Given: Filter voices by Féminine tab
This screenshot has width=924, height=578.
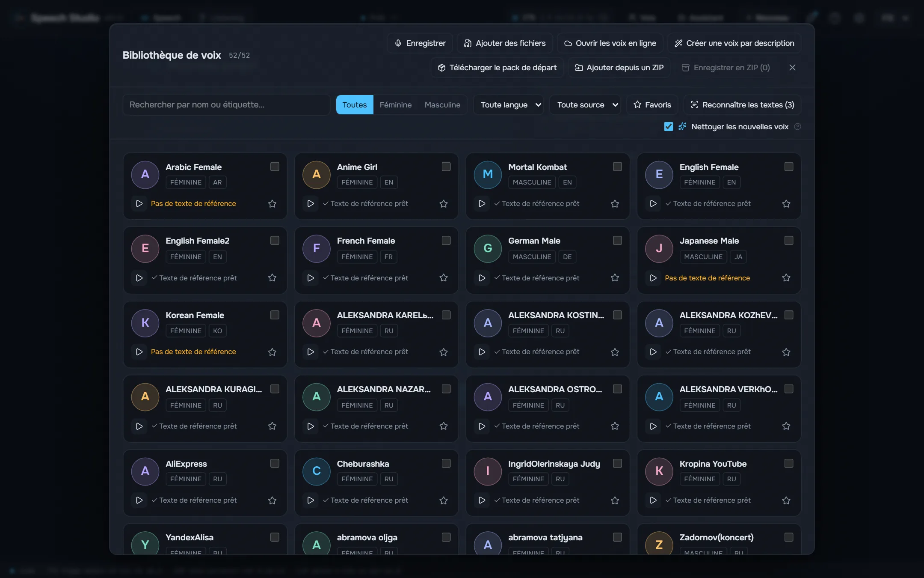Looking at the screenshot, I should 396,105.
